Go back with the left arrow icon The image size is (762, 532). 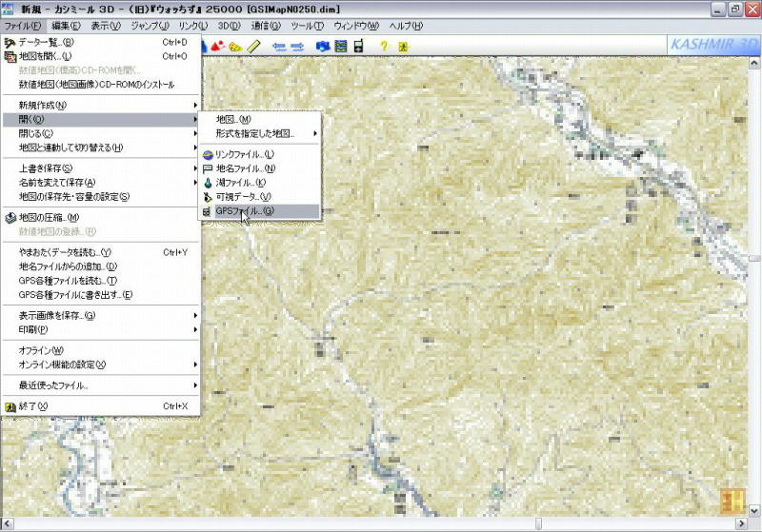click(279, 47)
